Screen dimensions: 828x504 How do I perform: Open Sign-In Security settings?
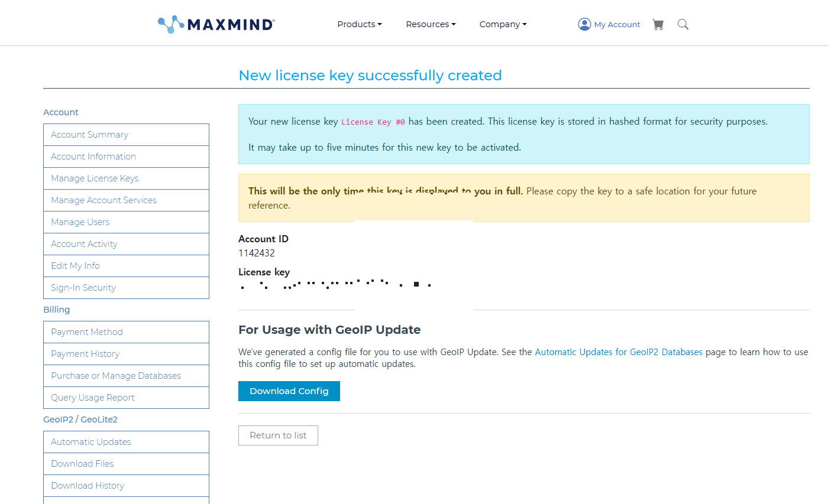click(x=126, y=288)
